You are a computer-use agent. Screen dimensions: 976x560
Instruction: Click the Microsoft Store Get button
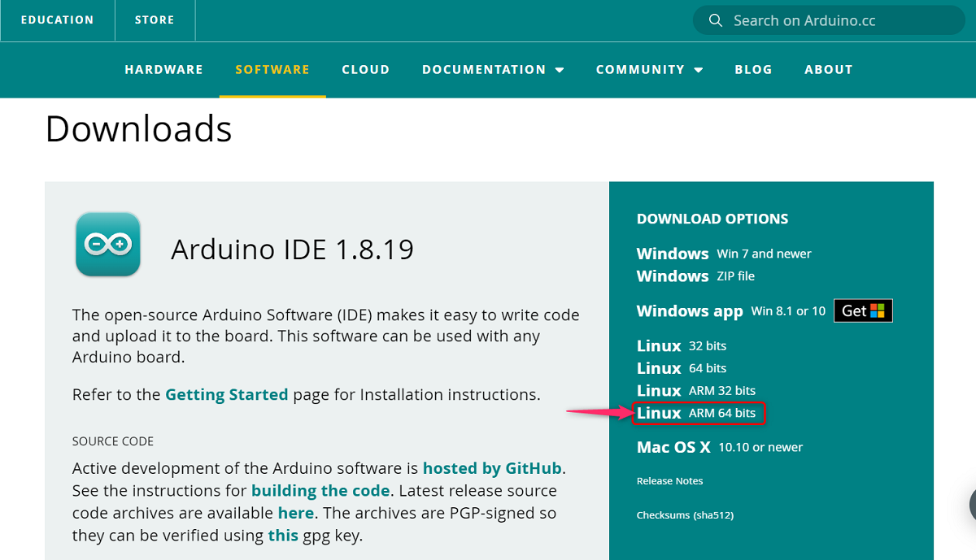[x=863, y=310]
